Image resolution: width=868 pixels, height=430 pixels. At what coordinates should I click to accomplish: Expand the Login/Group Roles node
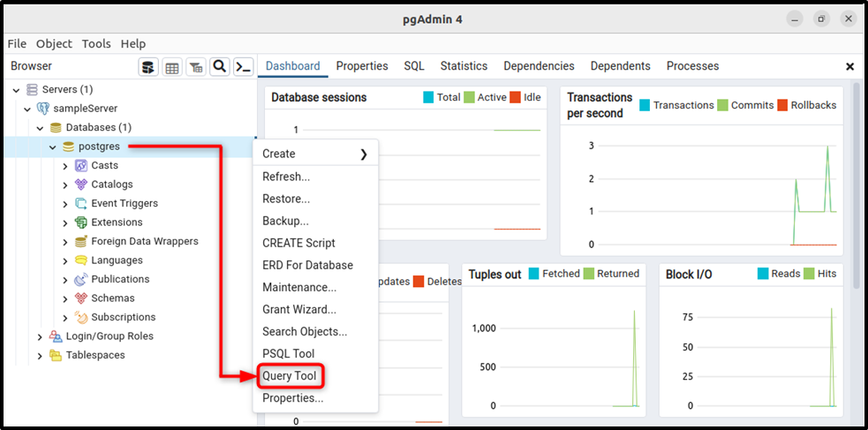[x=40, y=336]
